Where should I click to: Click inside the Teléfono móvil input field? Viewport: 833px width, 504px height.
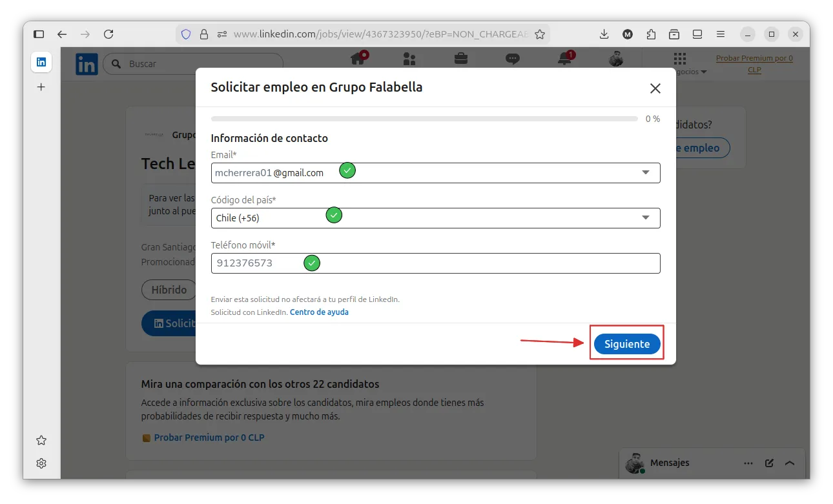[452, 263]
